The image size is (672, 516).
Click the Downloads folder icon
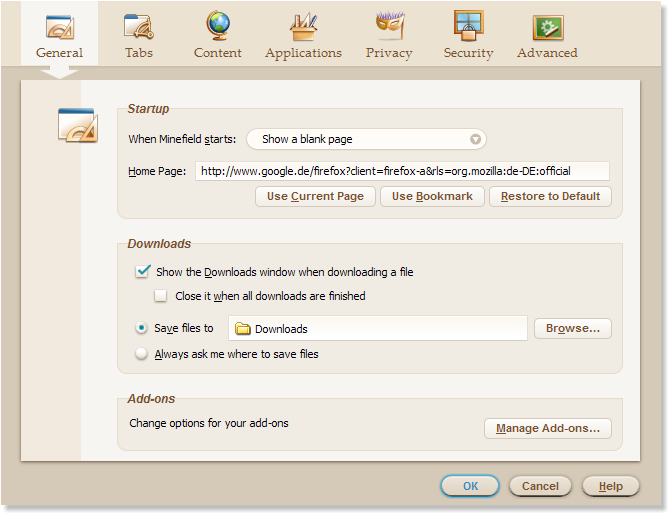pyautogui.click(x=243, y=329)
